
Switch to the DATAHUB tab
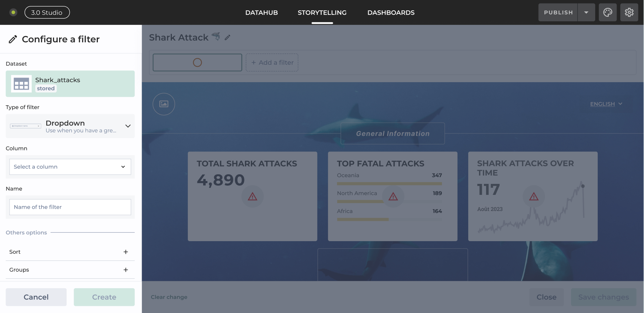tap(262, 12)
